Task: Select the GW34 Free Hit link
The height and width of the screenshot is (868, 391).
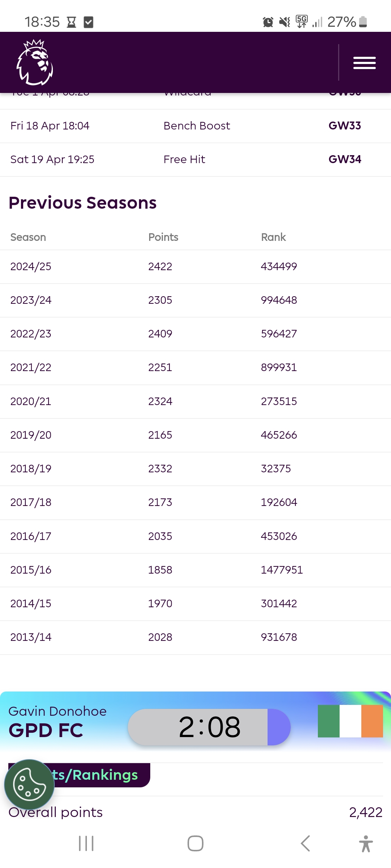Action: coord(345,159)
